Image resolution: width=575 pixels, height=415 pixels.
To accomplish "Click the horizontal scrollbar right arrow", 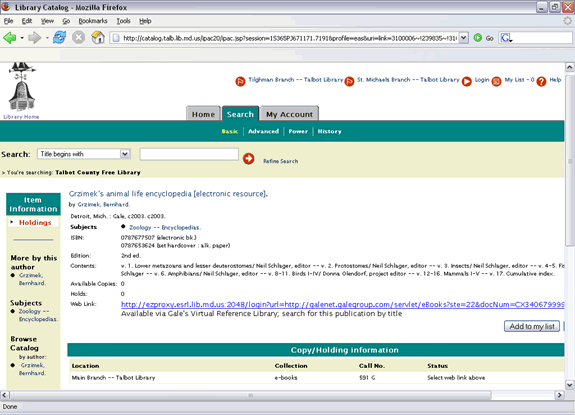I will (560, 395).
